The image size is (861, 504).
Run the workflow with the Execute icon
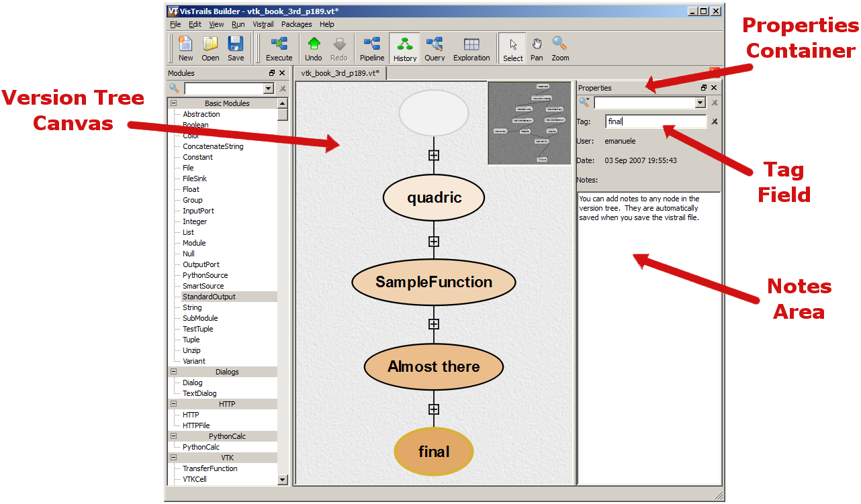pyautogui.click(x=279, y=48)
